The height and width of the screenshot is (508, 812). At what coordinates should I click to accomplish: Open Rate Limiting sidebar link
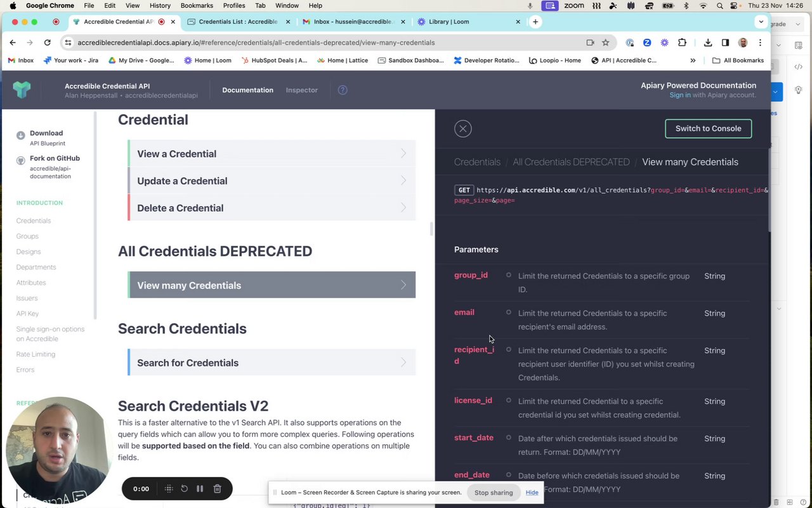pyautogui.click(x=36, y=354)
